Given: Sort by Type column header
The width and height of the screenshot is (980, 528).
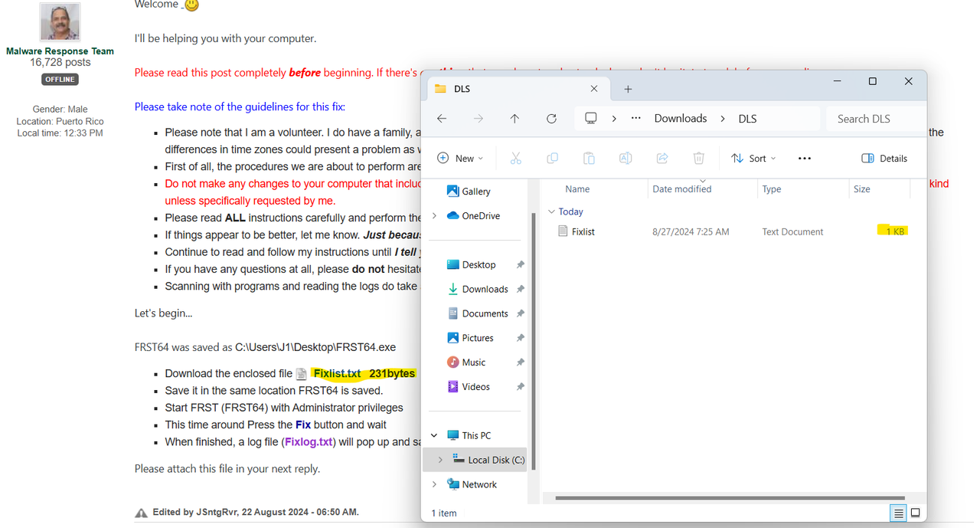Looking at the screenshot, I should click(772, 189).
